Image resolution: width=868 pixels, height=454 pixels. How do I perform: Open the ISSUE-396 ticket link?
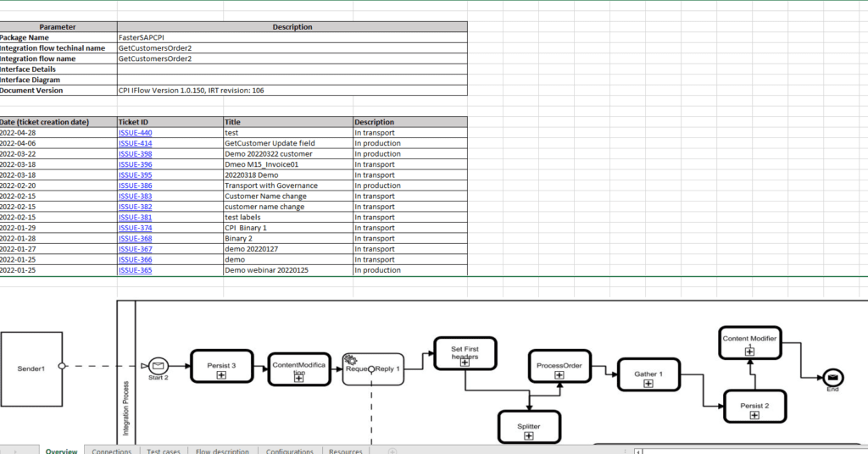pyautogui.click(x=135, y=164)
